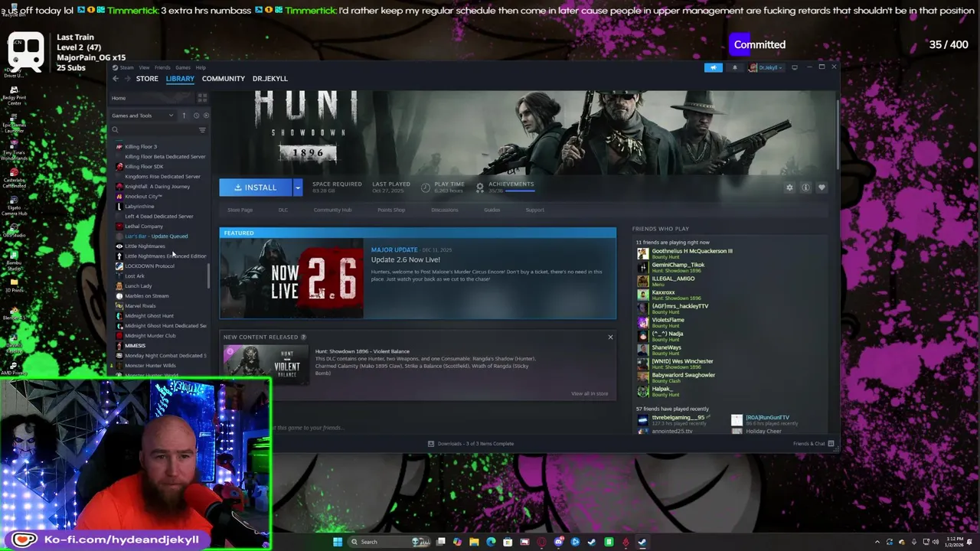The height and width of the screenshot is (551, 980).
Task: Click View all in store link
Action: click(x=590, y=393)
